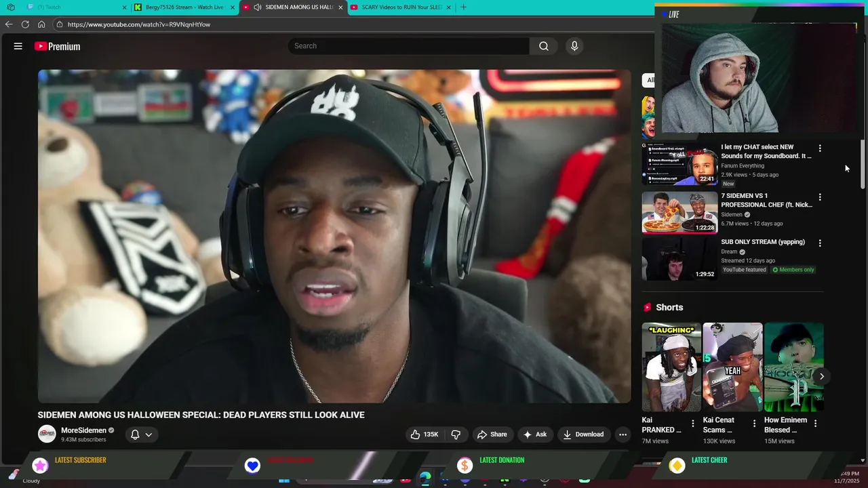Open options for Kai Cenat Scams short

coord(754,424)
